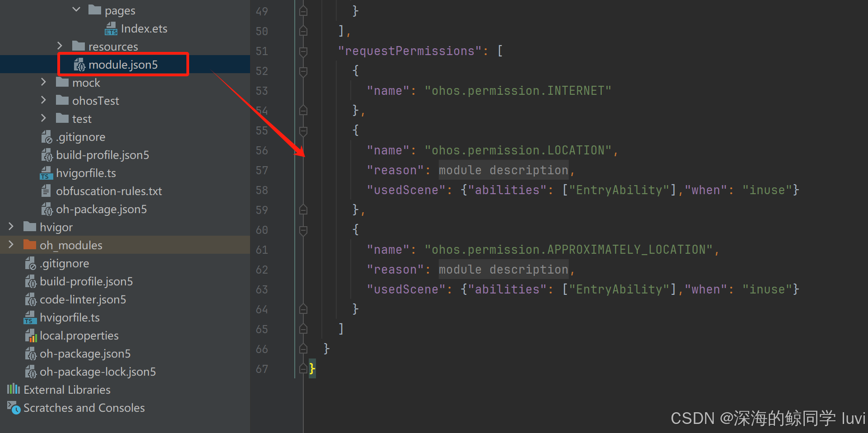The height and width of the screenshot is (433, 868).
Task: Expand the oh_modules folder chevron
Action: point(11,244)
